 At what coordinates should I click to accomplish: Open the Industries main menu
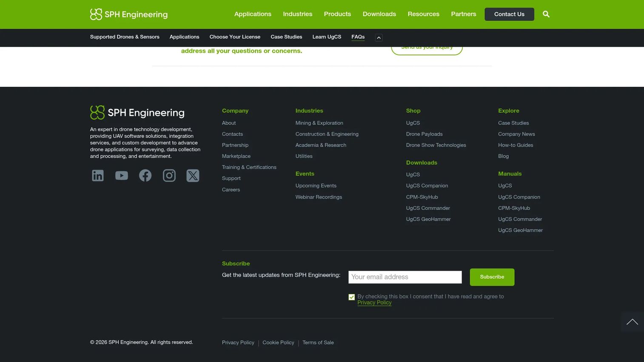pos(298,14)
